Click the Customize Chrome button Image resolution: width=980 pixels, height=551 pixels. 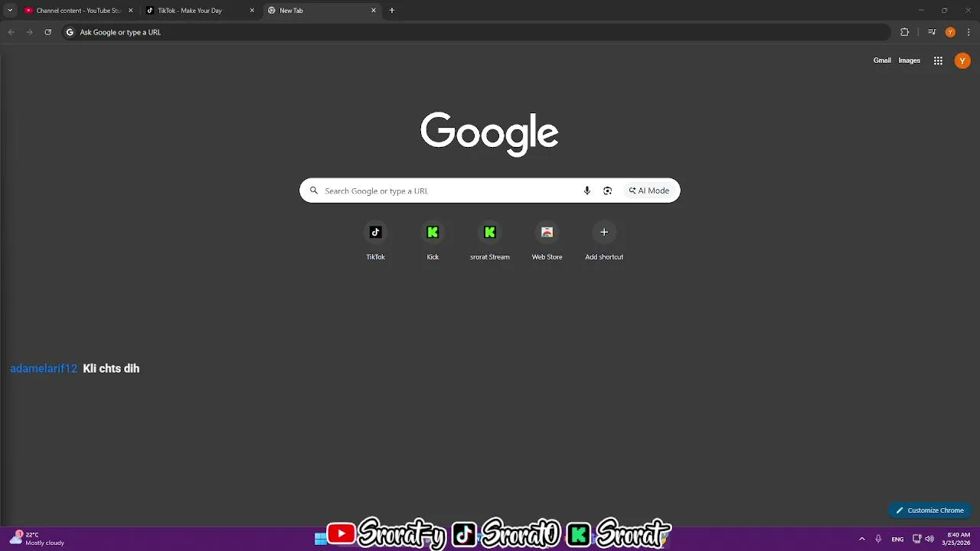[x=930, y=510]
